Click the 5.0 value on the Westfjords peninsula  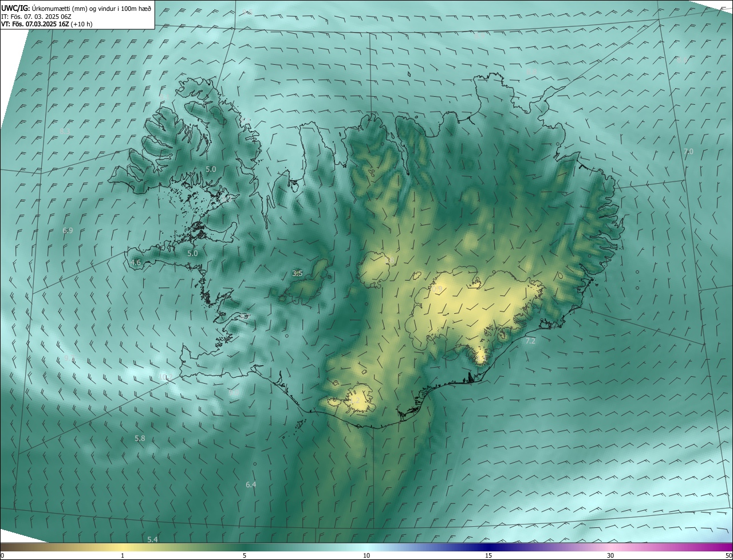[211, 169]
